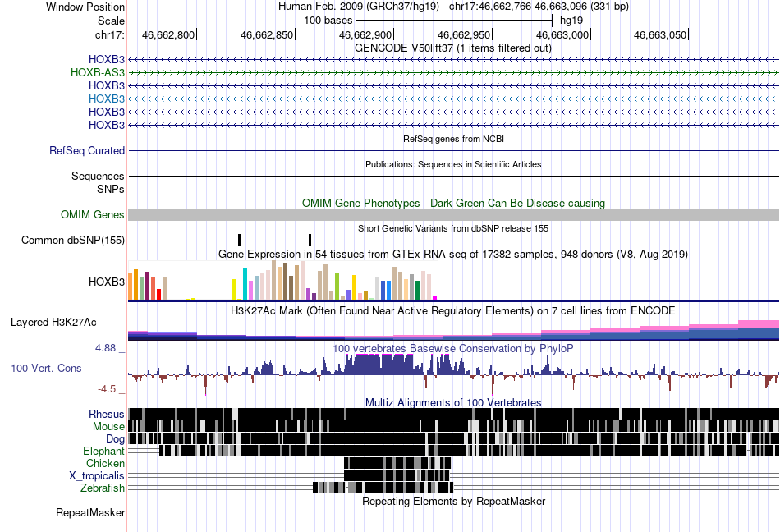
Task: Click the 4.88 PhyloP scale value
Action: (105, 348)
